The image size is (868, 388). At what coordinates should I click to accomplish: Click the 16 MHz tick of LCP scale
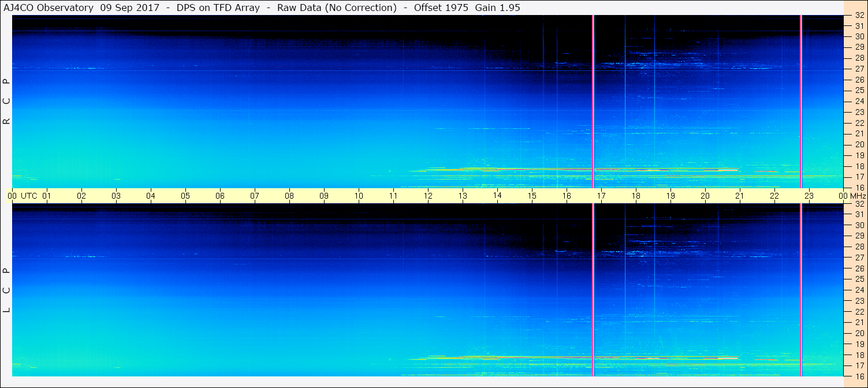859,376
